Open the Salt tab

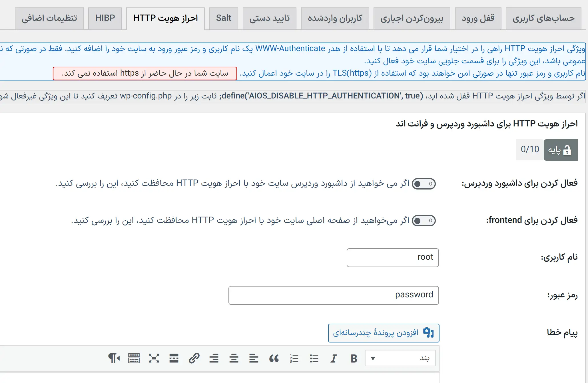coord(223,18)
